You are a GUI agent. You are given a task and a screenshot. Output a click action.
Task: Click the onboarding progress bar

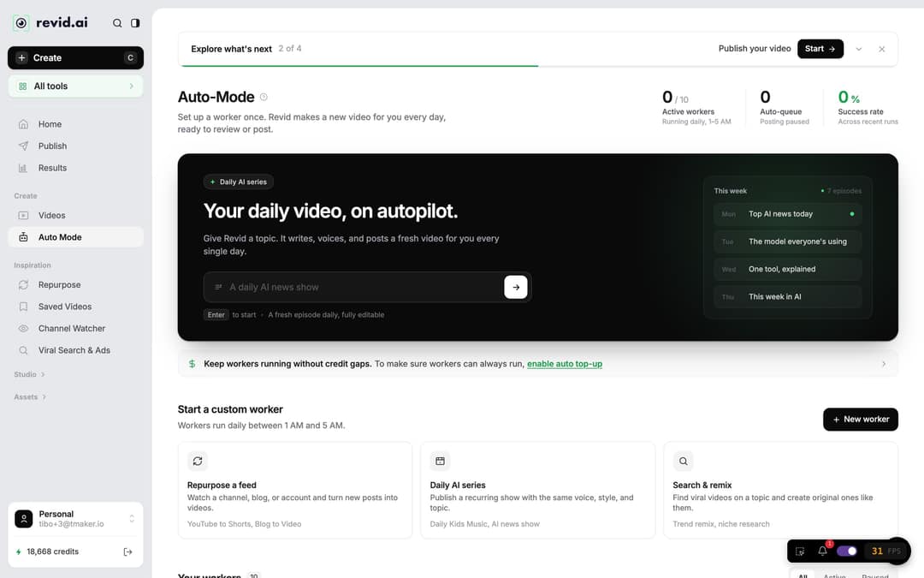(538, 65)
